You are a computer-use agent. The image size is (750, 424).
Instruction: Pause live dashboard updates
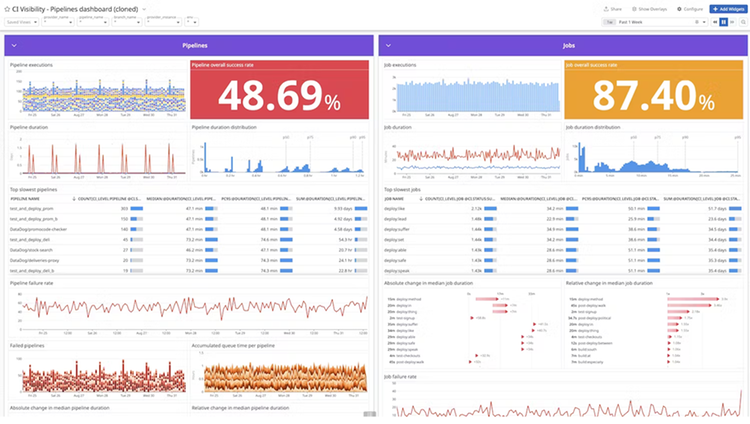(x=724, y=22)
